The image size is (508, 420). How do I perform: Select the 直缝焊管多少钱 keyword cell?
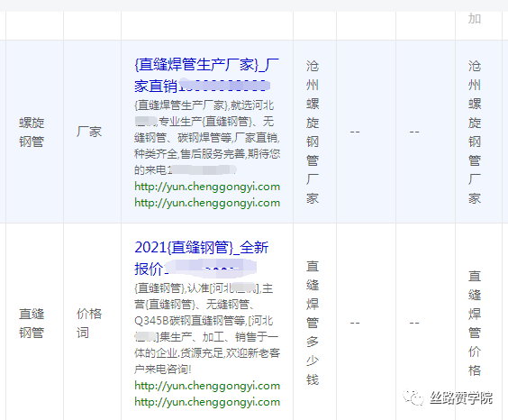pyautogui.click(x=313, y=323)
